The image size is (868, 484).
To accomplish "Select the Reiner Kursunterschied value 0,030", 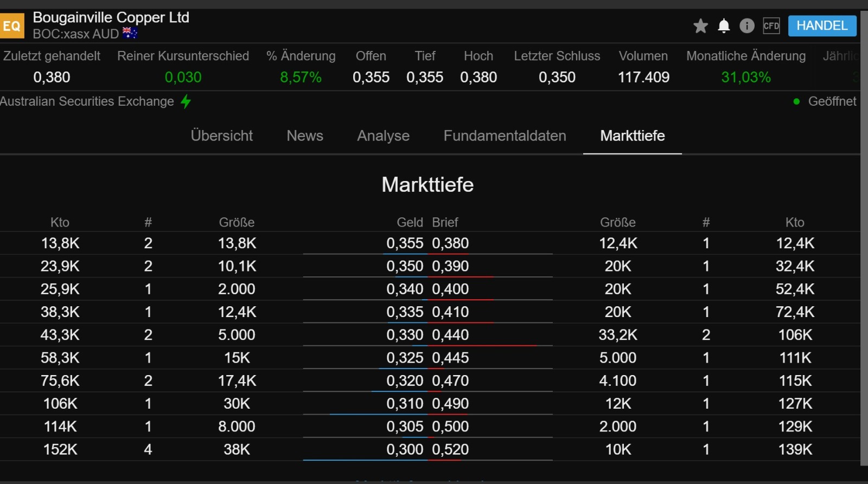I will [183, 78].
